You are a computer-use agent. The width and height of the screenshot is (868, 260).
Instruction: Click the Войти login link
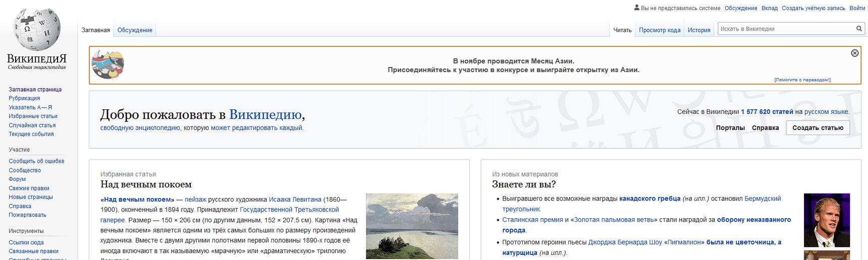coord(857,8)
